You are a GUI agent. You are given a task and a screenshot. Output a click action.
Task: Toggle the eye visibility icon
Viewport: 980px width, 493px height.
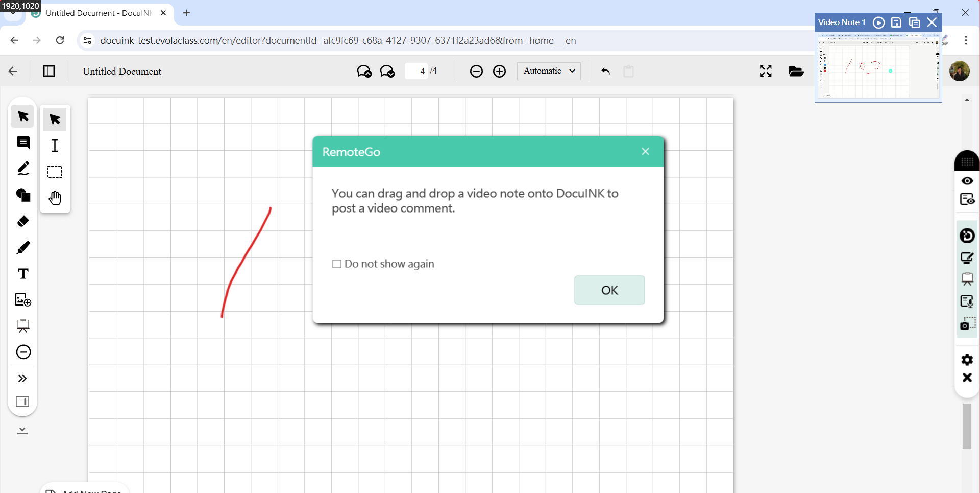(x=967, y=181)
